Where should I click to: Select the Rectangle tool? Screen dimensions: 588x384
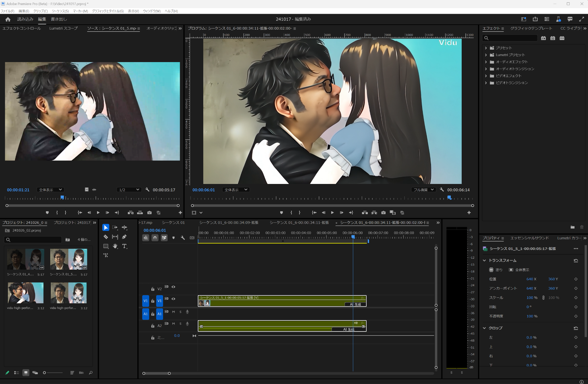[106, 246]
